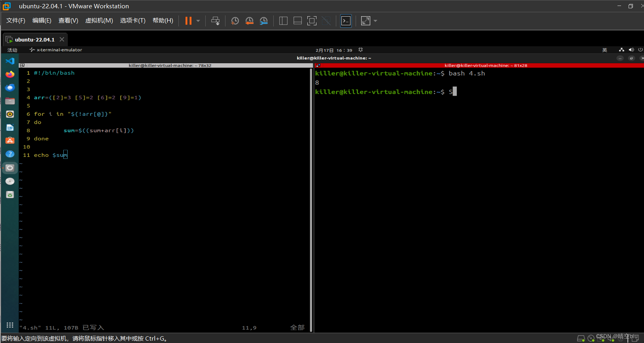Click the 'for i in' loop line
Viewport: 644px width, 343px height.
click(73, 114)
